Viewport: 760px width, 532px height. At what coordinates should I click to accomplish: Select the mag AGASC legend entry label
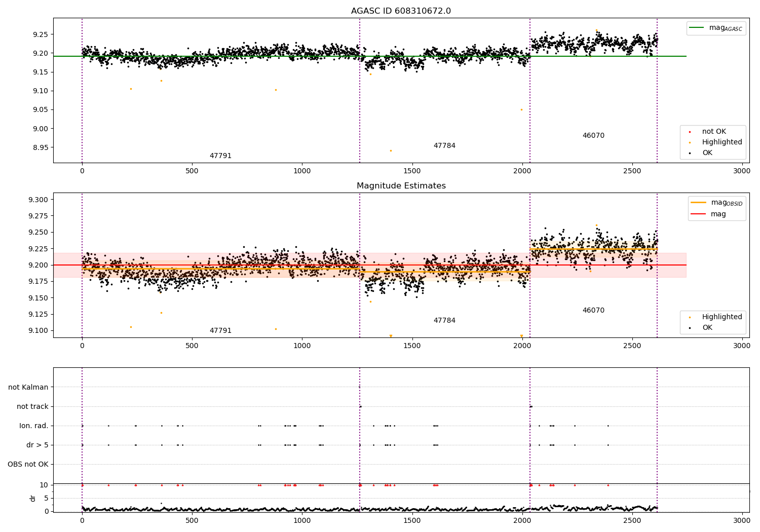[x=726, y=28]
